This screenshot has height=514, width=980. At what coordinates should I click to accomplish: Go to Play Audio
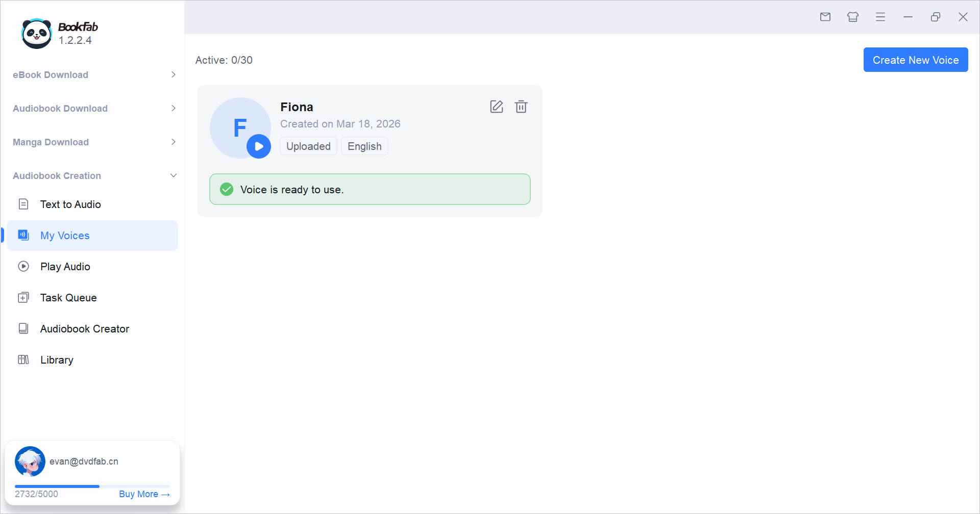pyautogui.click(x=65, y=267)
